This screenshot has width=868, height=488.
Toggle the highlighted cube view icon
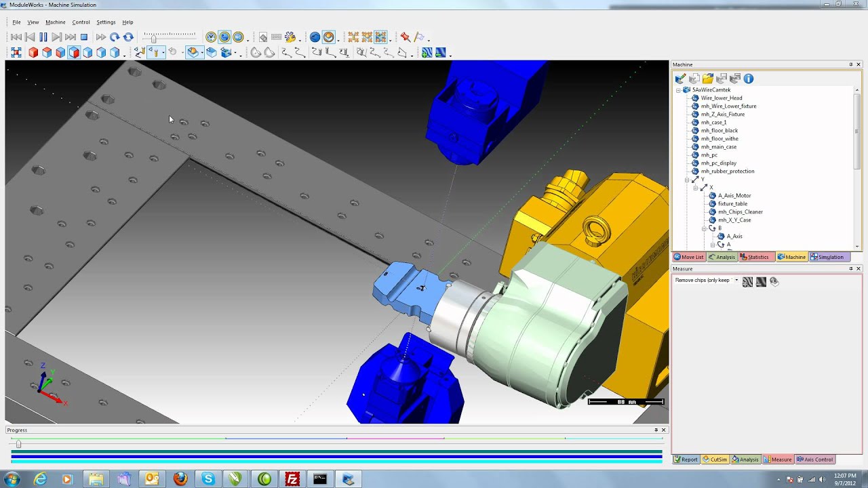[74, 52]
